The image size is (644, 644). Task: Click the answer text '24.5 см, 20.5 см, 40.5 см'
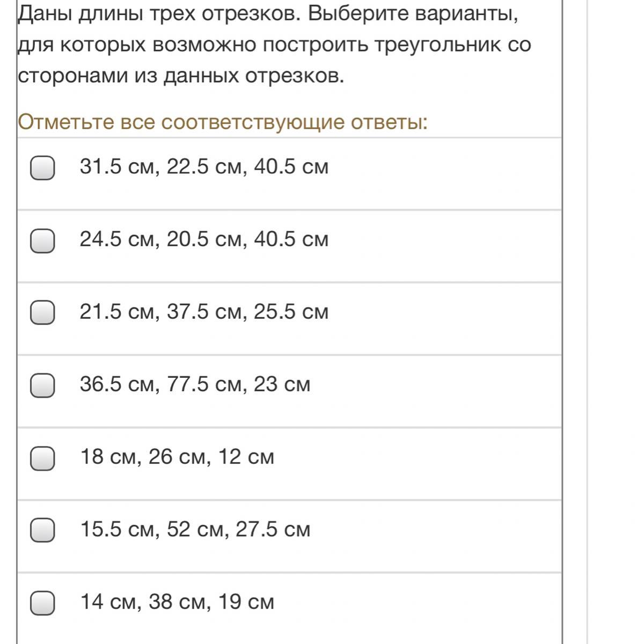click(204, 239)
